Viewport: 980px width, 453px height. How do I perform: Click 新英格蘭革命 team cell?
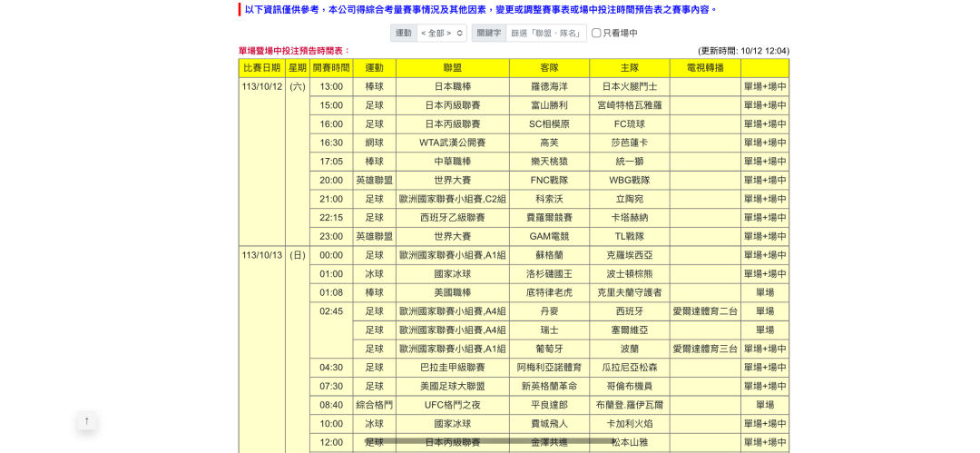(x=549, y=387)
